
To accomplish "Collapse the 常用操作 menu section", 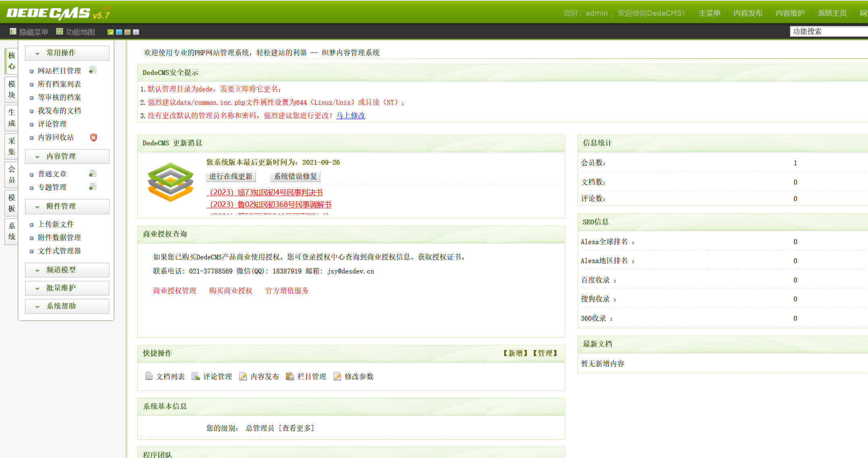I will [x=67, y=53].
